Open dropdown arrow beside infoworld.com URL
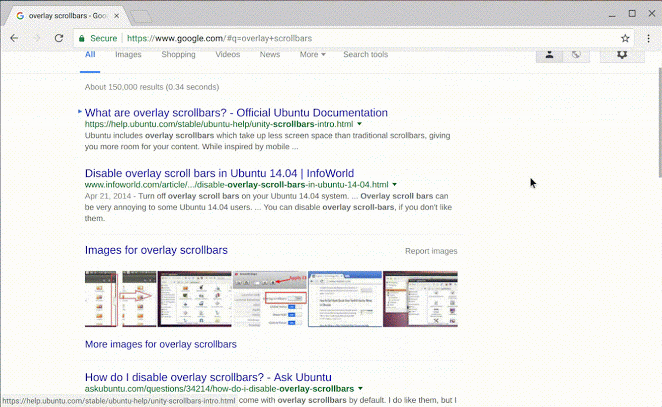This screenshot has width=662, height=407. click(x=395, y=185)
